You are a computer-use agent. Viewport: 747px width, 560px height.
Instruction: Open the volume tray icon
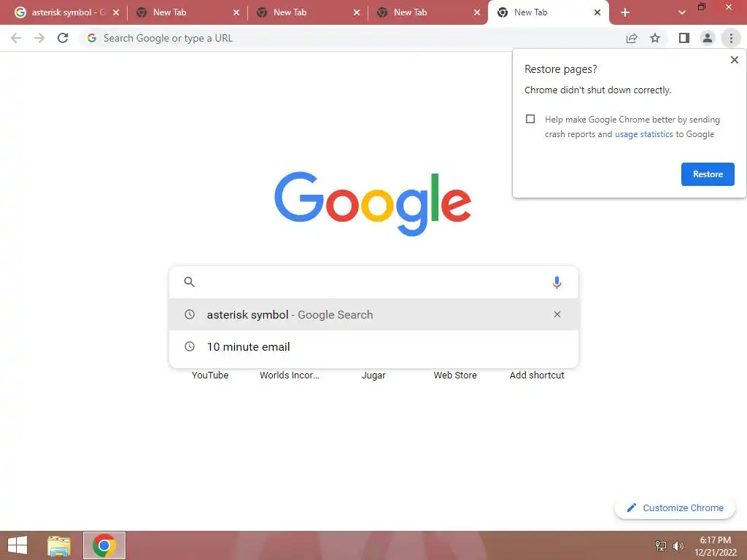(x=678, y=545)
